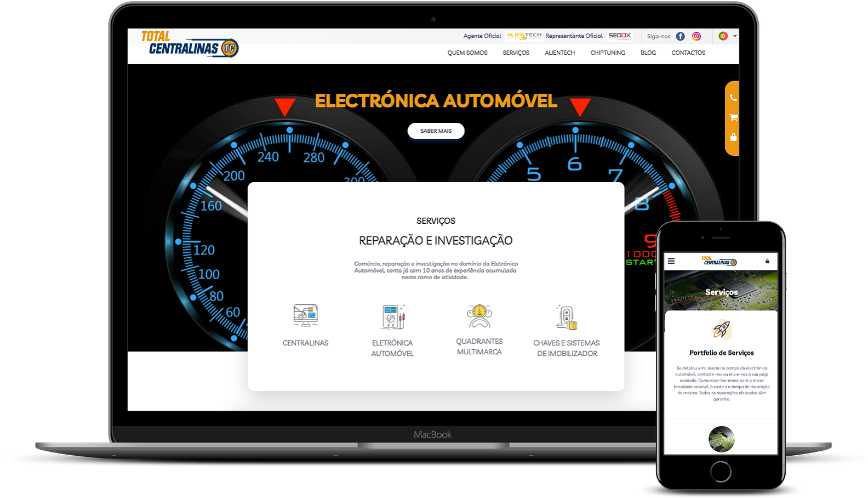Select the Centralinas service icon
This screenshot has height=498, width=868.
[305, 316]
